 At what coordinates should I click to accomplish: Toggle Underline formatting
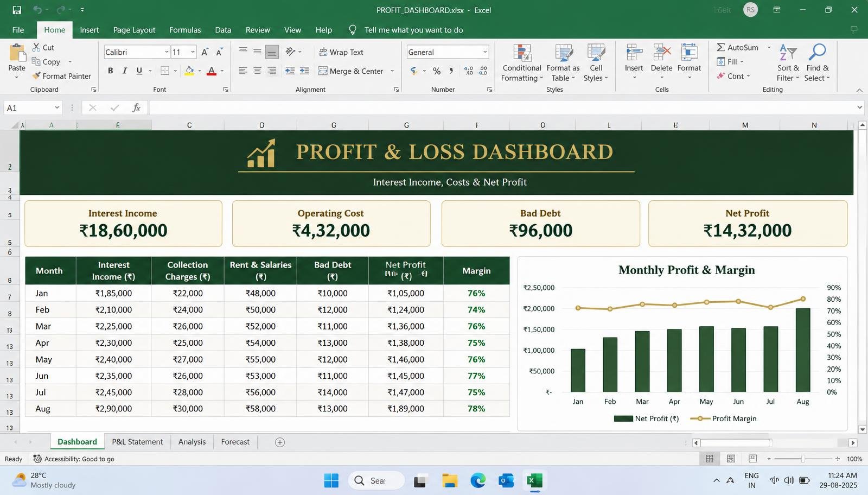pyautogui.click(x=139, y=71)
